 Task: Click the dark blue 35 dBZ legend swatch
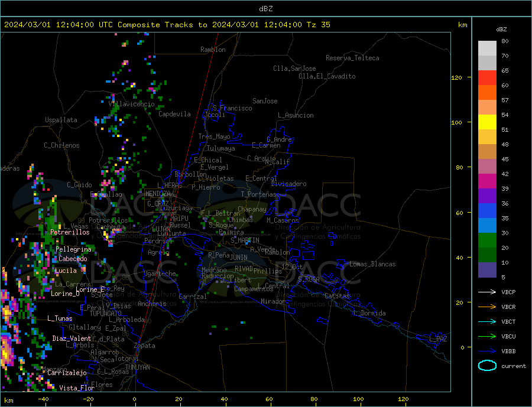(x=487, y=211)
